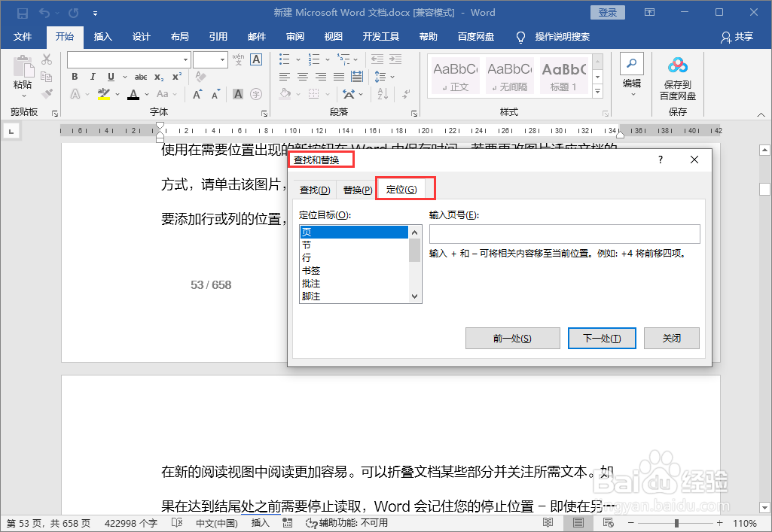Open the font name dropdown
The image size is (772, 532).
tap(185, 59)
